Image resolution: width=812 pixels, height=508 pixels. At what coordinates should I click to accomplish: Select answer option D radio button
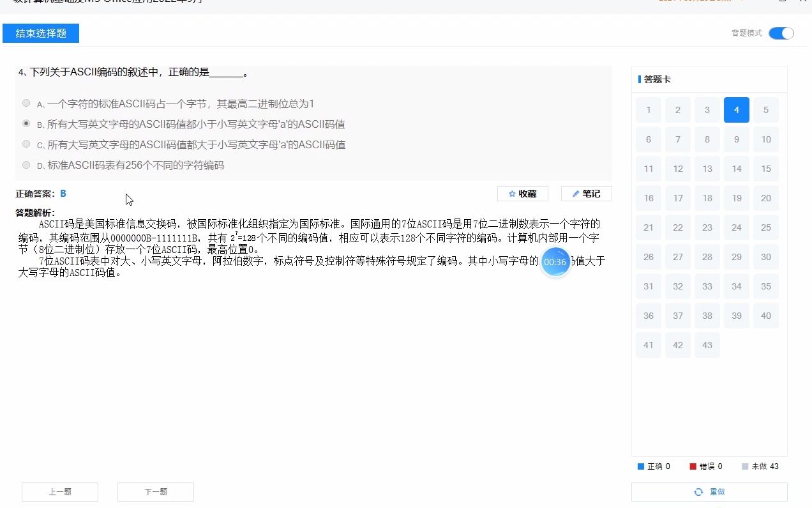pyautogui.click(x=26, y=164)
